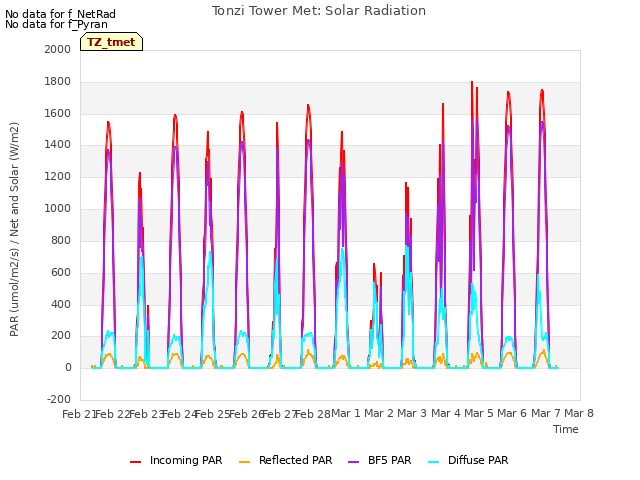Click the 1800 y-axis tick label
Image resolution: width=640 pixels, height=480 pixels.
coord(58,82)
